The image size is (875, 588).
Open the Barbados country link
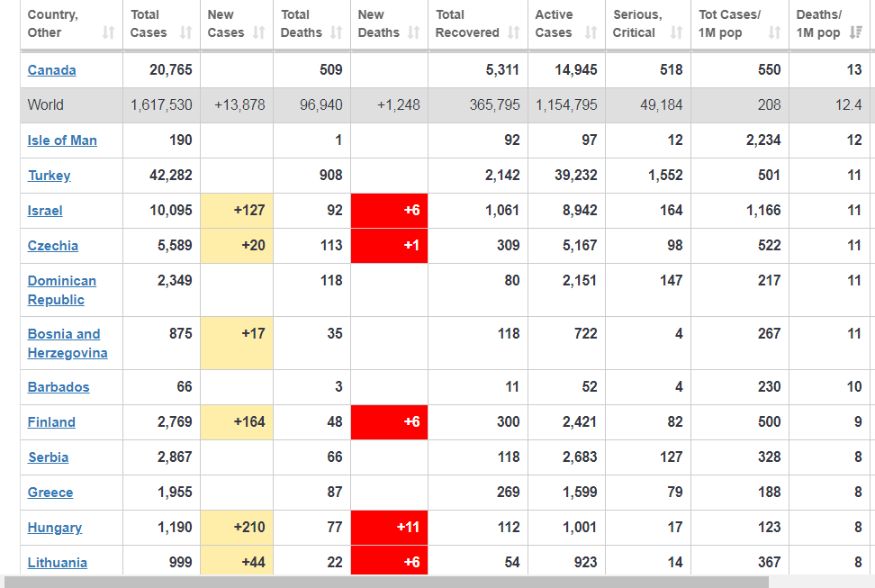pos(59,387)
